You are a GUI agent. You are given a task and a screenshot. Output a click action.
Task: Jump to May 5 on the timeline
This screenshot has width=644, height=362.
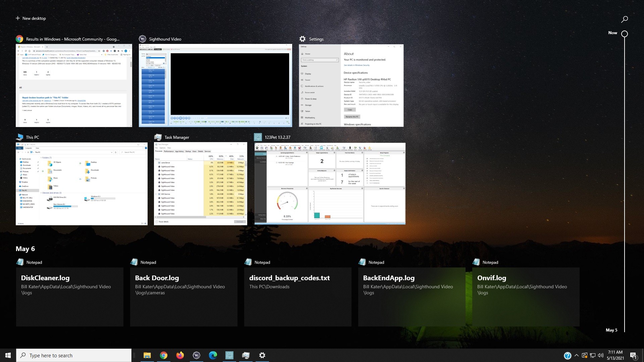click(x=611, y=330)
